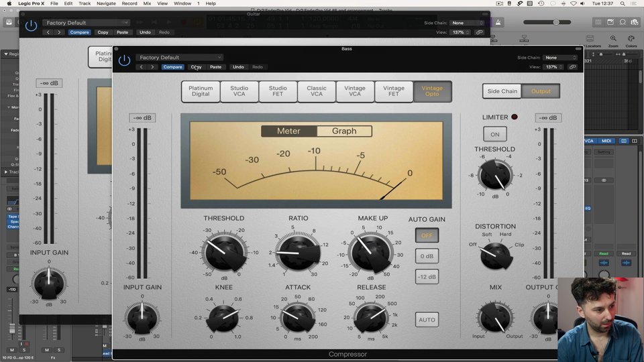
Task: Open the Colors palette icon
Action: click(631, 39)
